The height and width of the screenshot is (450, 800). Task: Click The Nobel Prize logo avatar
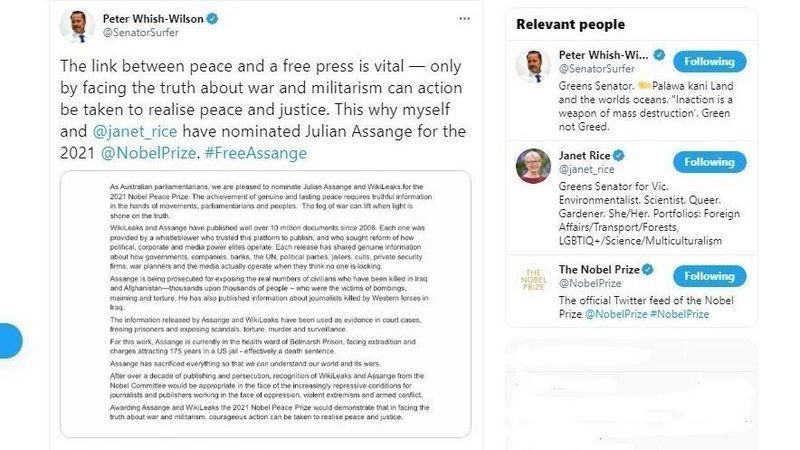pyautogui.click(x=533, y=279)
